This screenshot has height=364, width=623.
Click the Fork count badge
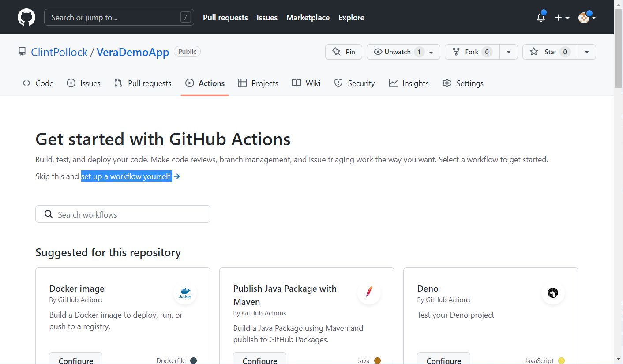pyautogui.click(x=487, y=52)
